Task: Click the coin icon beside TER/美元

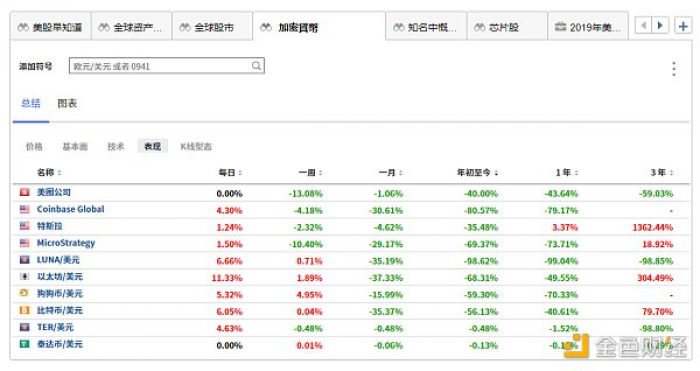Action: coord(25,327)
